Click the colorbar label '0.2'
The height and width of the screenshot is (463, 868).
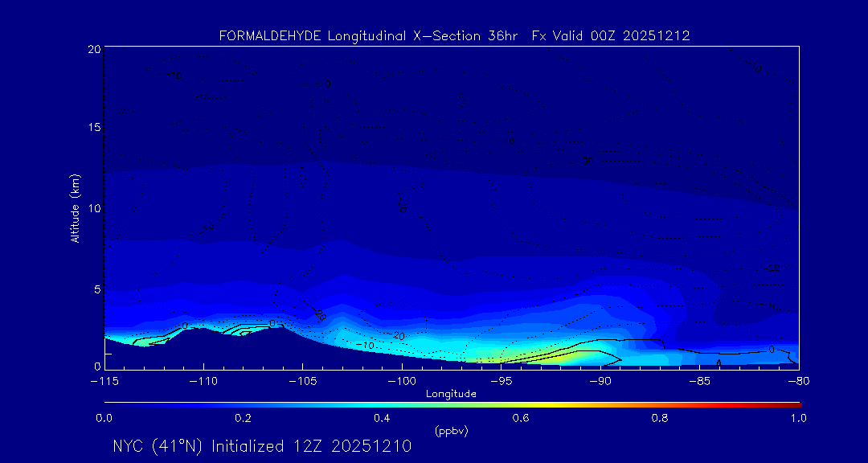[x=244, y=418]
